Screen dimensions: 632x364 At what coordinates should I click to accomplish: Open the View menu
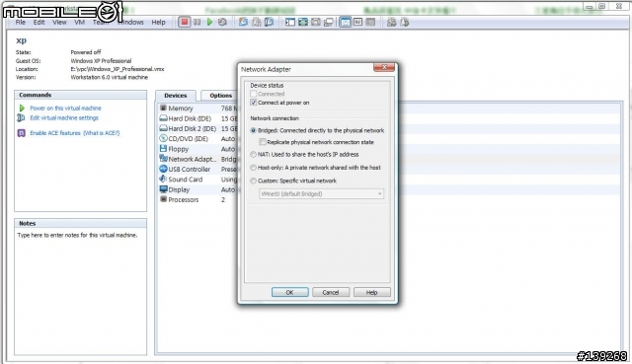(59, 22)
